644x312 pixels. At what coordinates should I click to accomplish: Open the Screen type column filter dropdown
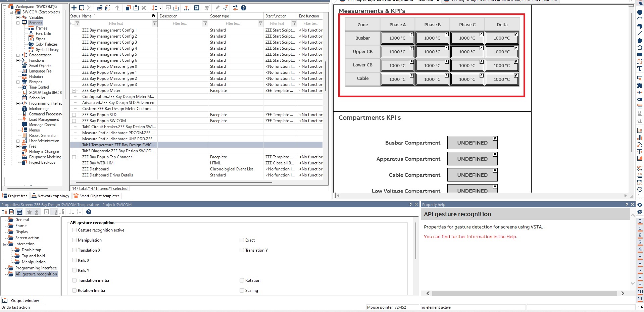pos(260,23)
